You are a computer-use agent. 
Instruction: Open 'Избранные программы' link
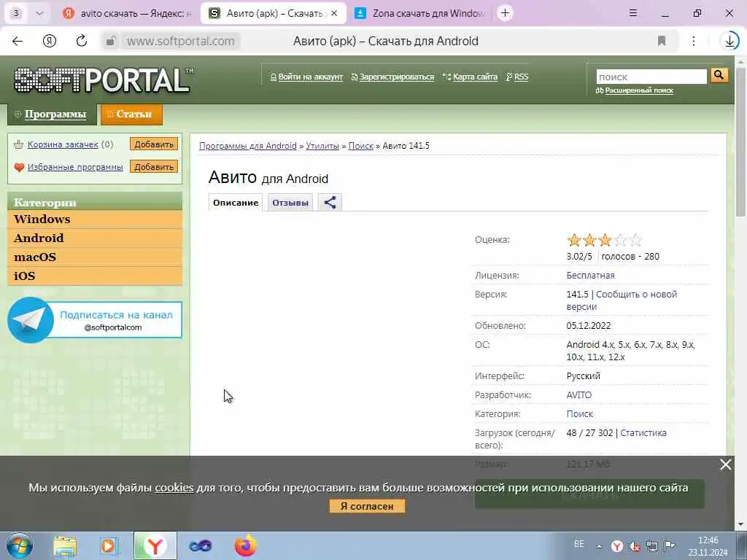75,167
